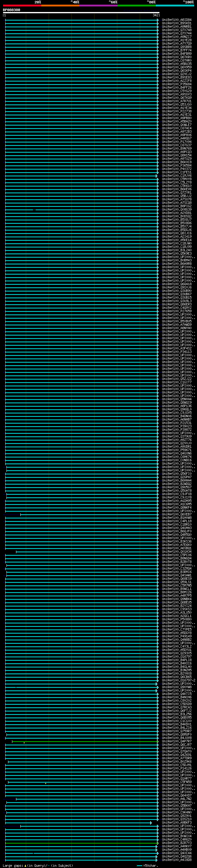Select the UniRef100_P27659 label

click(x=176, y=311)
